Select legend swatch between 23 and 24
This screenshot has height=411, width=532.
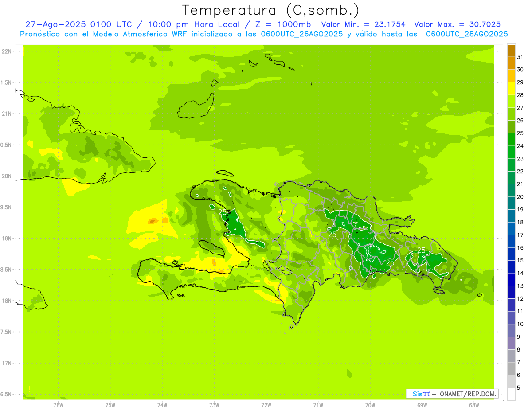click(x=511, y=152)
